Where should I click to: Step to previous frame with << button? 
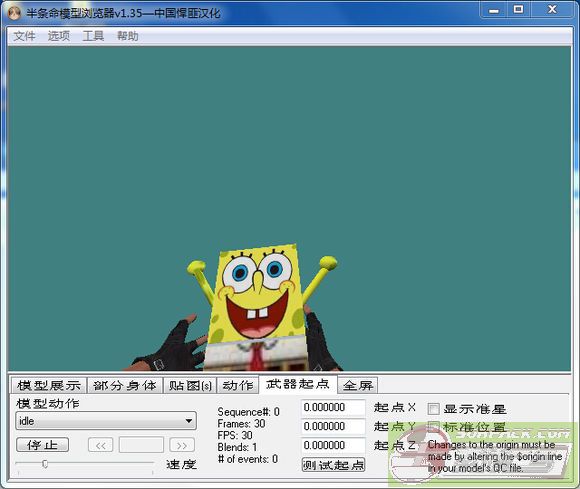pyautogui.click(x=100, y=445)
